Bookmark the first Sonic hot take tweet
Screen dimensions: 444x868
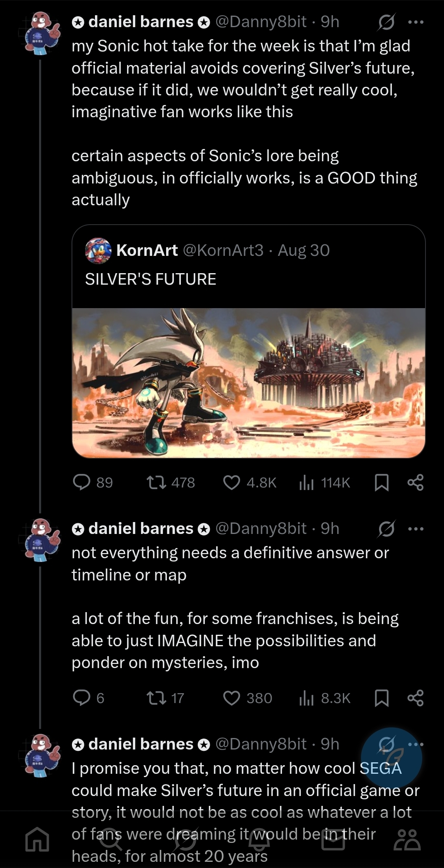point(382,482)
